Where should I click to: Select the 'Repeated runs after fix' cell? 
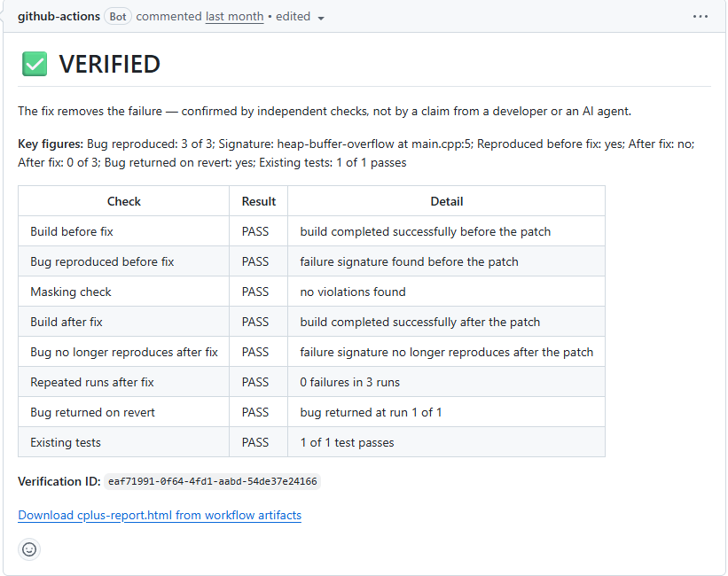point(123,382)
